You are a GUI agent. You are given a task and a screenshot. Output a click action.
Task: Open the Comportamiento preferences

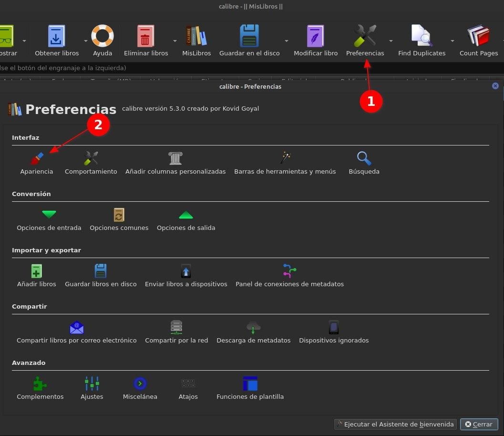pyautogui.click(x=91, y=163)
